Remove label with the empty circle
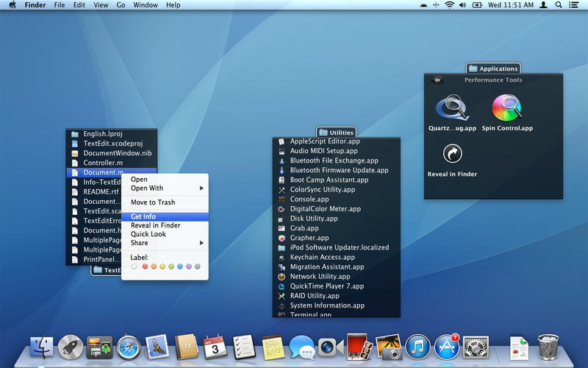 tap(135, 266)
